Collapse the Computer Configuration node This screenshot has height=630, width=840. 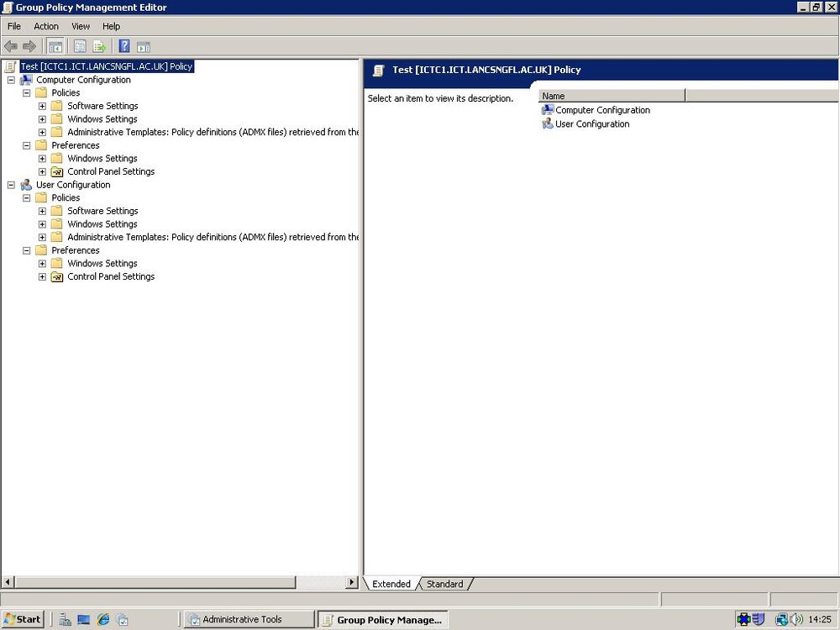tap(11, 80)
